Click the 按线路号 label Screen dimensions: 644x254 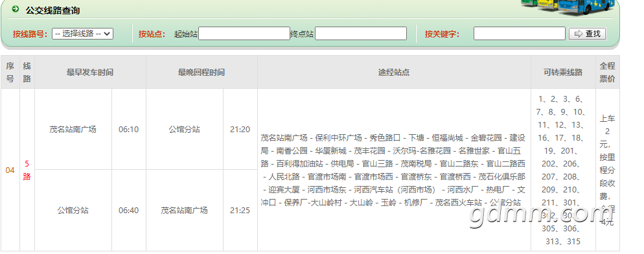(x=30, y=34)
